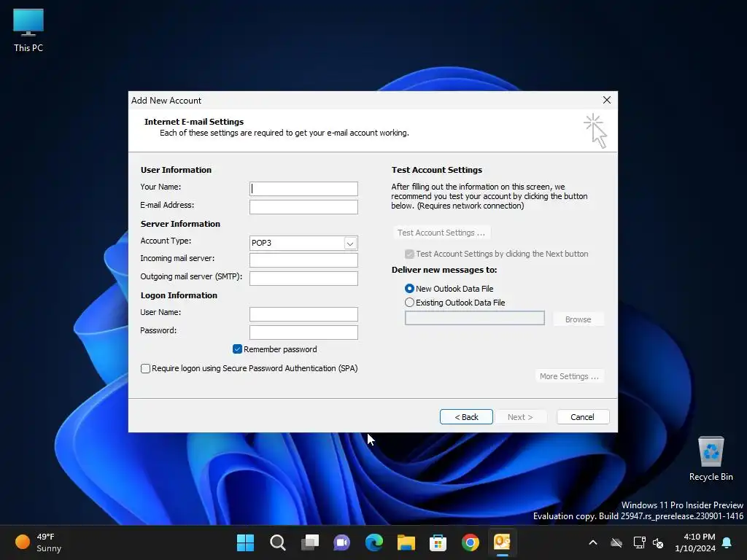Image resolution: width=747 pixels, height=560 pixels.
Task: Go back with the < Back button
Action: click(466, 416)
